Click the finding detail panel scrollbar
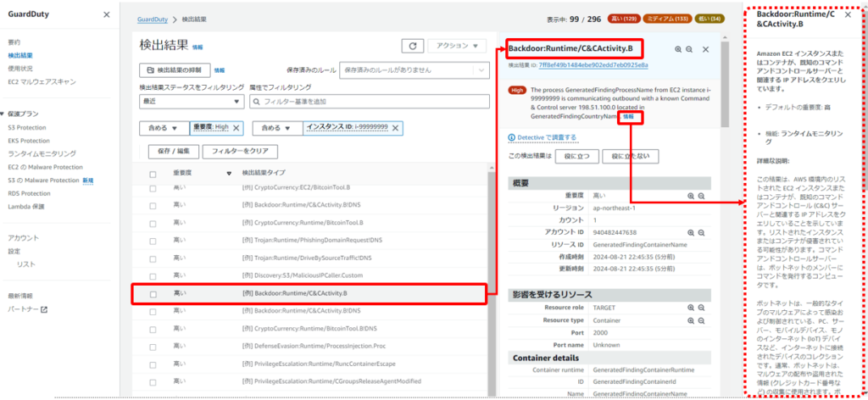Image resolution: width=868 pixels, height=400 pixels. point(725,86)
